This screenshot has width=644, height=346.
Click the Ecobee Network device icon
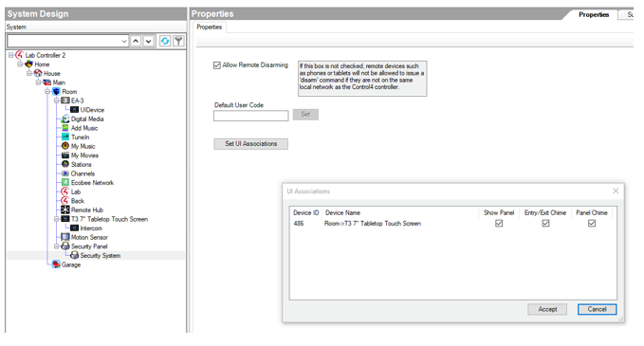(64, 183)
